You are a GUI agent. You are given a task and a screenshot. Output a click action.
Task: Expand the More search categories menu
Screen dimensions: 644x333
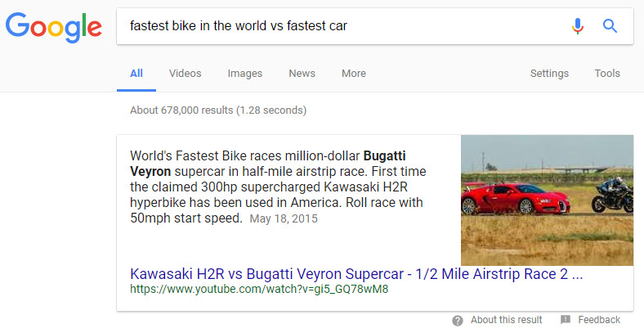pyautogui.click(x=354, y=74)
